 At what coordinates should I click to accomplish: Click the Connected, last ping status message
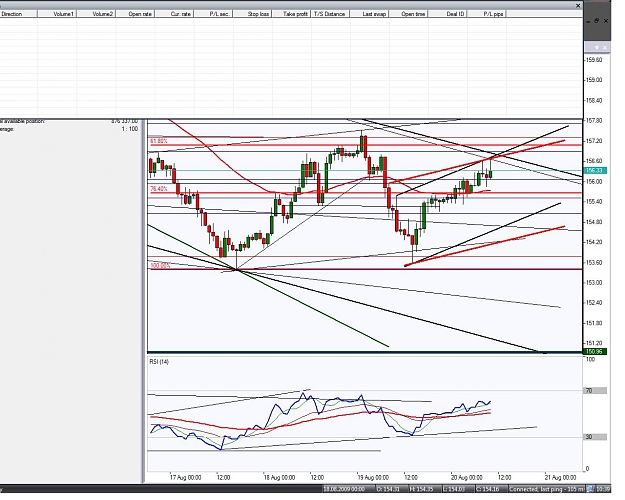tap(546, 489)
